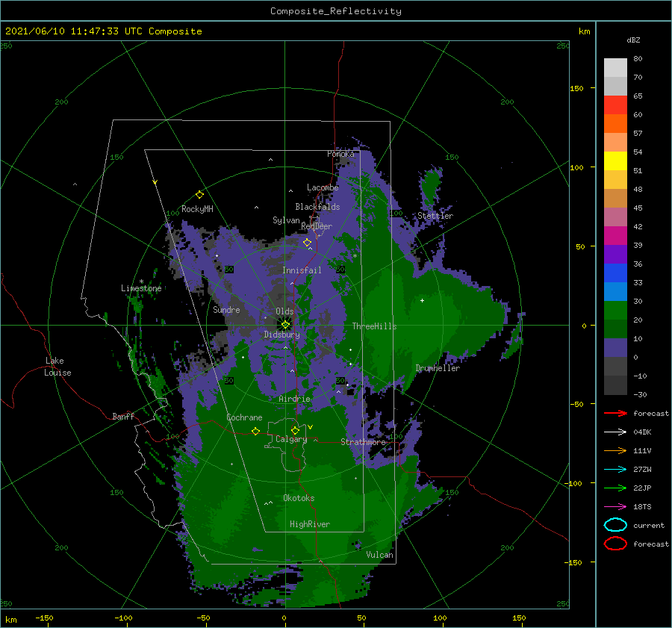Click the Composite_Reflectivity title text
Screen dimensions: 672x628
pyautogui.click(x=336, y=11)
